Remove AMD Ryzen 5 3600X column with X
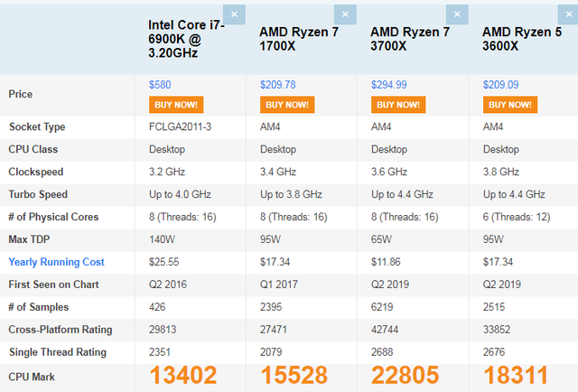 568,14
